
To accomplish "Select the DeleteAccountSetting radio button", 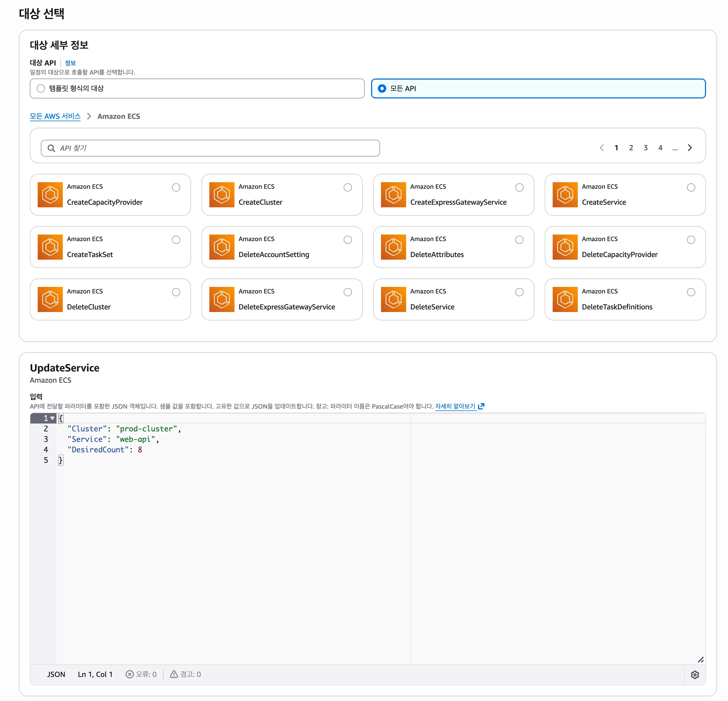I will [348, 240].
